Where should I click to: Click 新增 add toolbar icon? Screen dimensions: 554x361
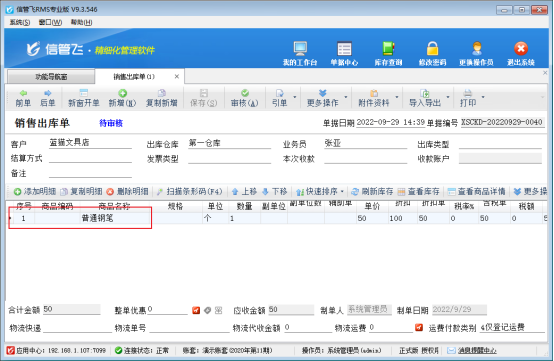[122, 93]
